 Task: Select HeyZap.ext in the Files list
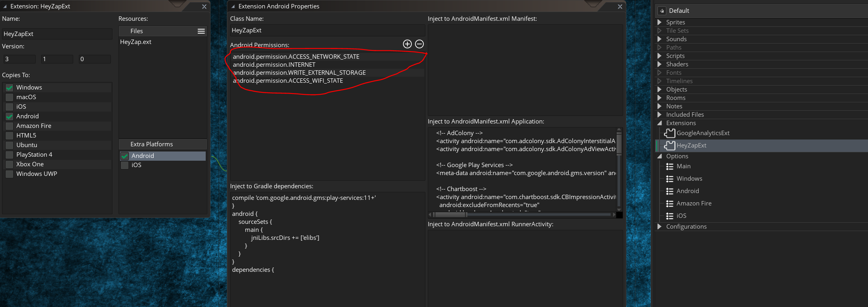tap(136, 42)
